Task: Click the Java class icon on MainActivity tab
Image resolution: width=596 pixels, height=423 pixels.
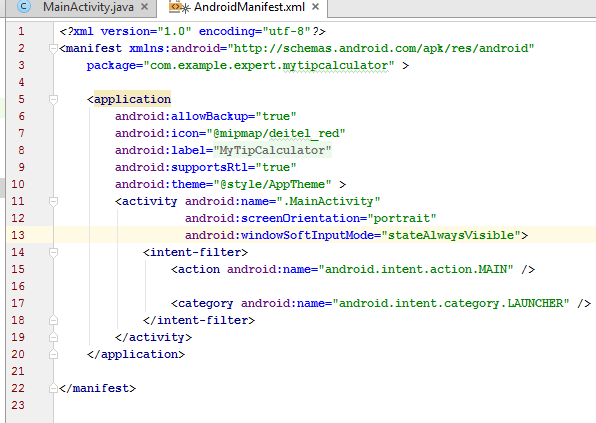Action: (24, 6)
